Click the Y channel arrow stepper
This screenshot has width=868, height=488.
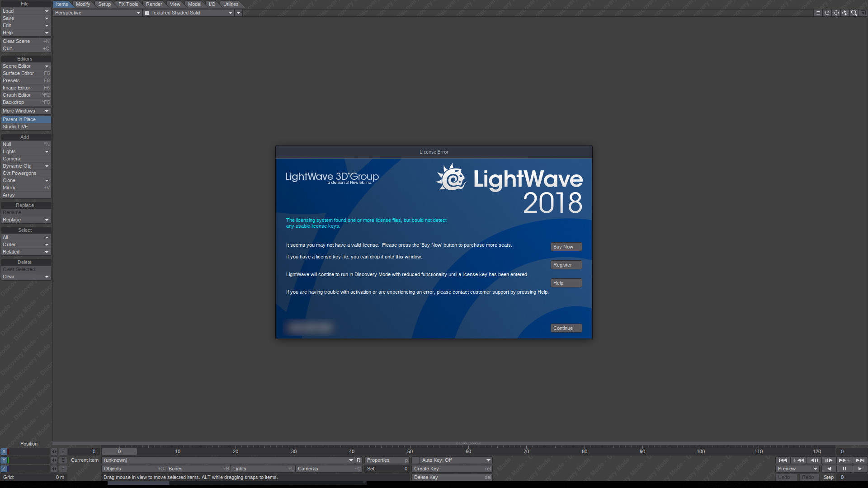tap(54, 460)
